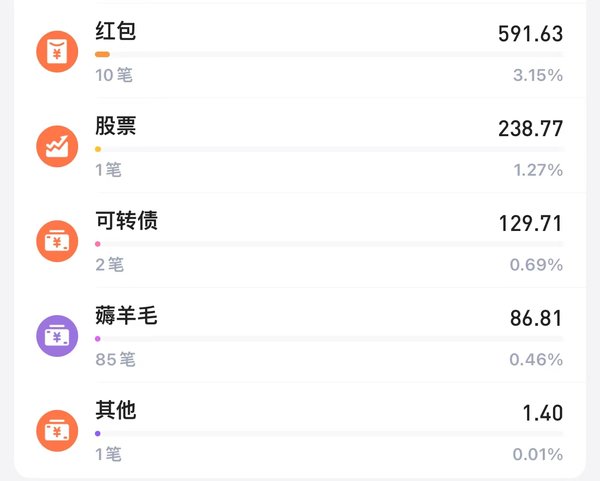This screenshot has width=600, height=481.
Task: Select the 可转债 category title
Action: [126, 220]
